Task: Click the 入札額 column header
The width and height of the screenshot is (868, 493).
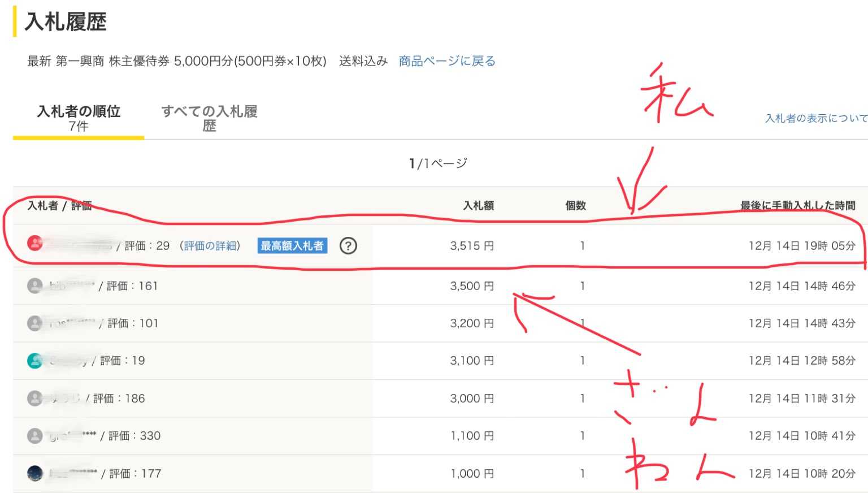Action: (479, 206)
